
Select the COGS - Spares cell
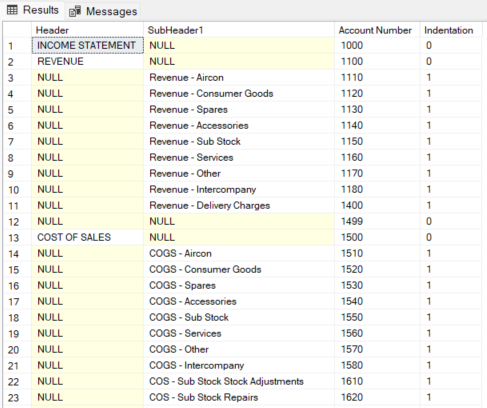click(x=239, y=285)
